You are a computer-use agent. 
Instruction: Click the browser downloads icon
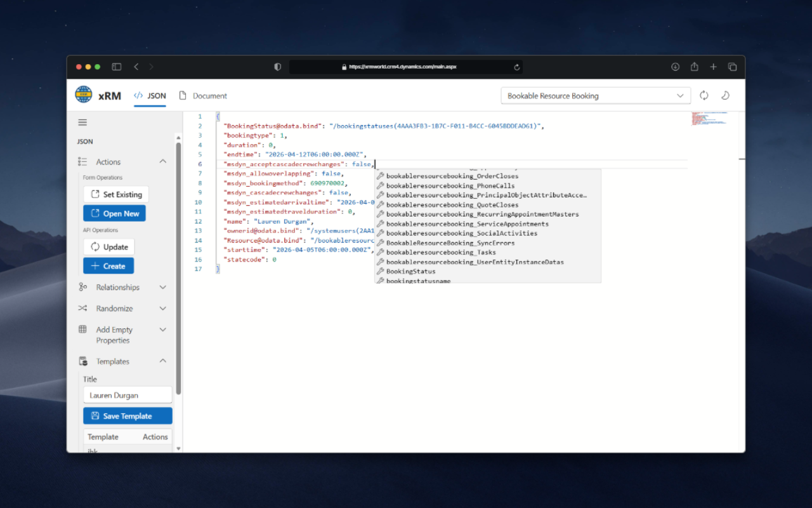(675, 67)
